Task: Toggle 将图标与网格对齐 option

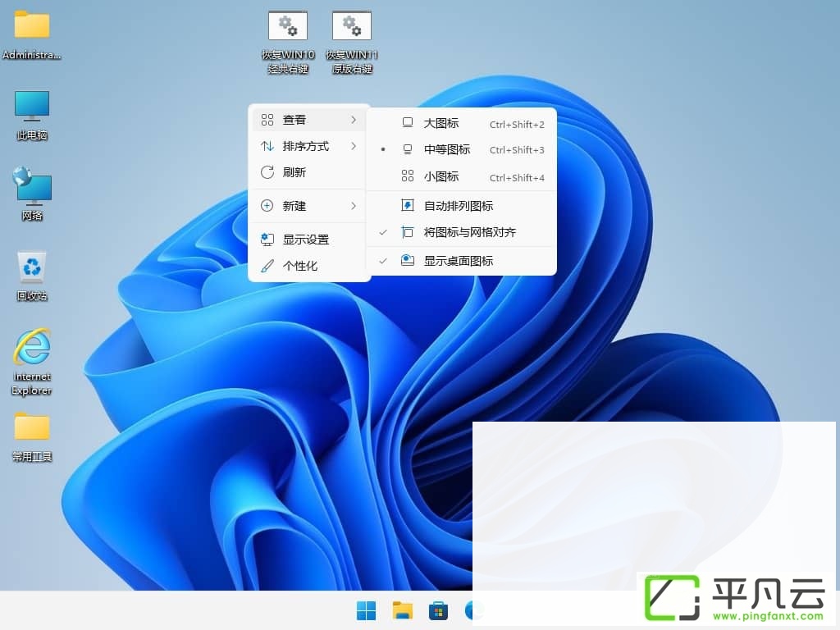Action: click(x=461, y=232)
